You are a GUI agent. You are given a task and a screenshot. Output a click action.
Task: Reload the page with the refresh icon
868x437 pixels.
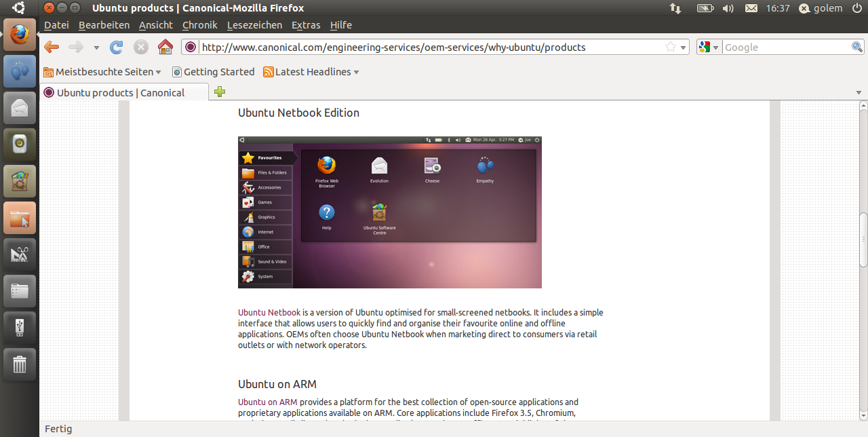[x=117, y=47]
